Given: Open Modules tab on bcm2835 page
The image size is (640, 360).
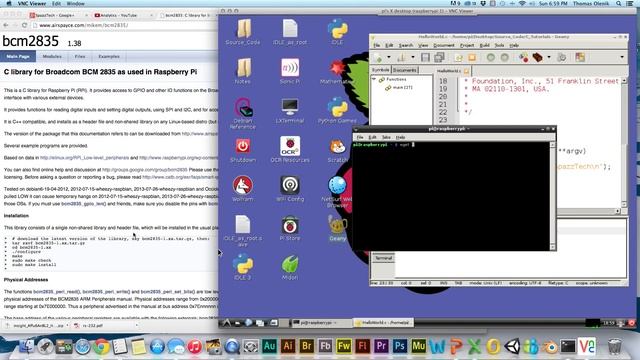Looking at the screenshot, I should (52, 56).
